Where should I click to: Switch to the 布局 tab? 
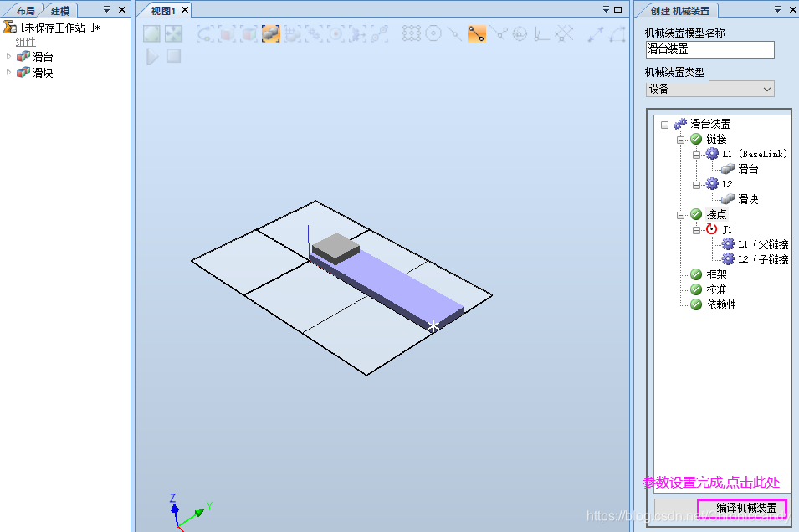[25, 10]
